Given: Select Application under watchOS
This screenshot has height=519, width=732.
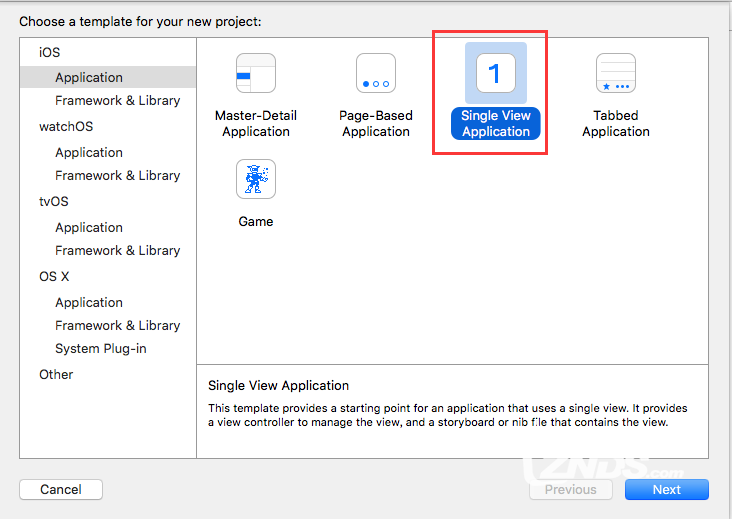Looking at the screenshot, I should 89,153.
